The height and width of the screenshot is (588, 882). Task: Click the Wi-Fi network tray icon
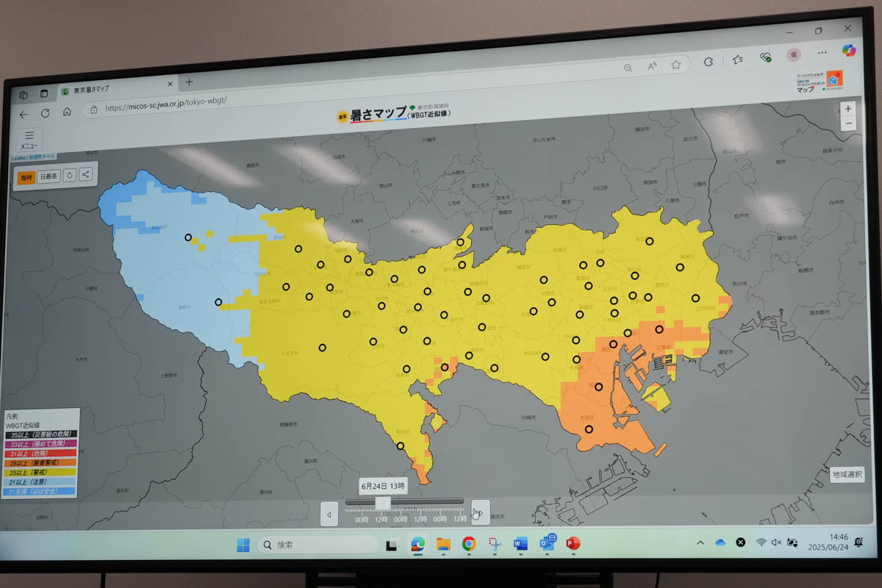[761, 542]
